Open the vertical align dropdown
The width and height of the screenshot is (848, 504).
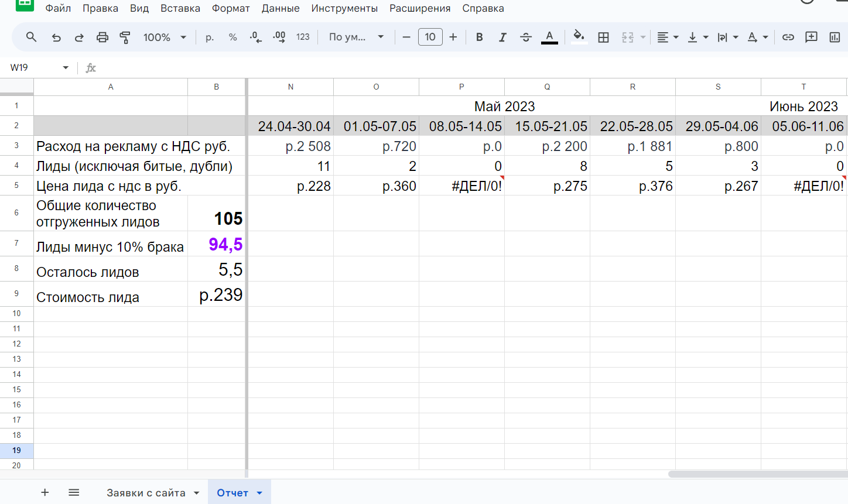coord(697,37)
